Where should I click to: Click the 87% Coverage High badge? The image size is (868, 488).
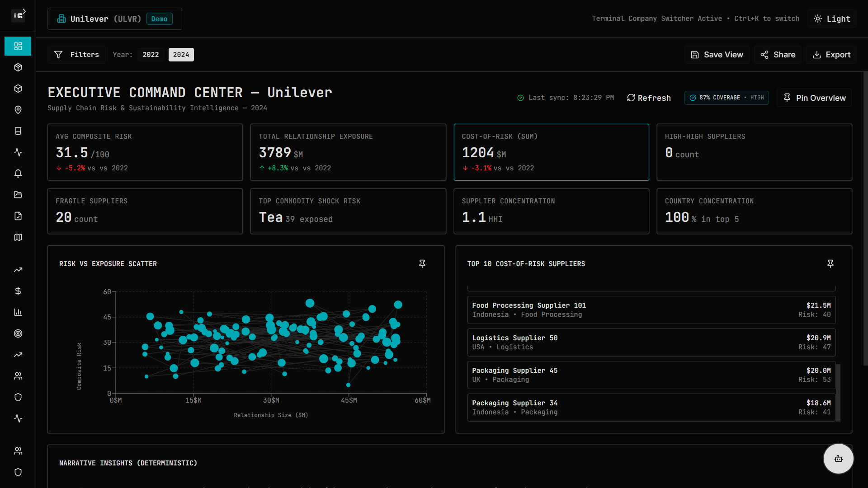(726, 98)
